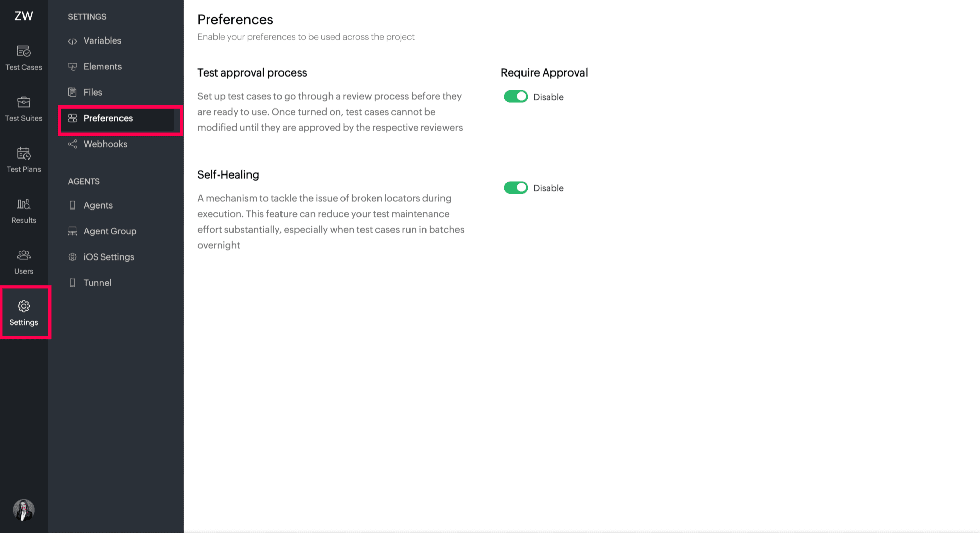Toggle the Self-Healing switch

pos(516,188)
